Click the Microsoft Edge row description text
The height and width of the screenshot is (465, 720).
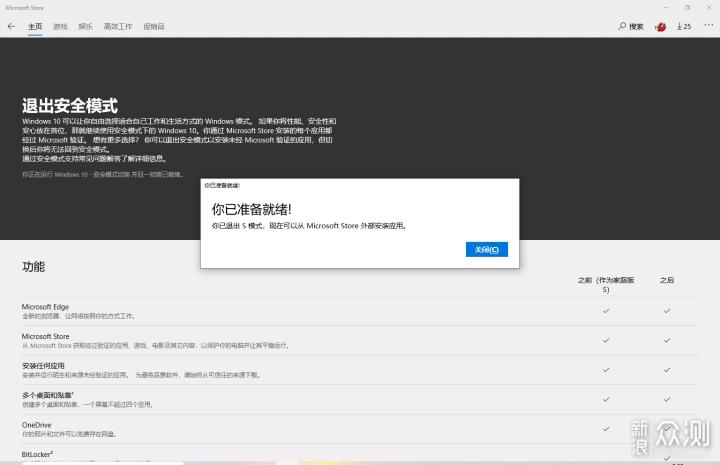pos(79,316)
